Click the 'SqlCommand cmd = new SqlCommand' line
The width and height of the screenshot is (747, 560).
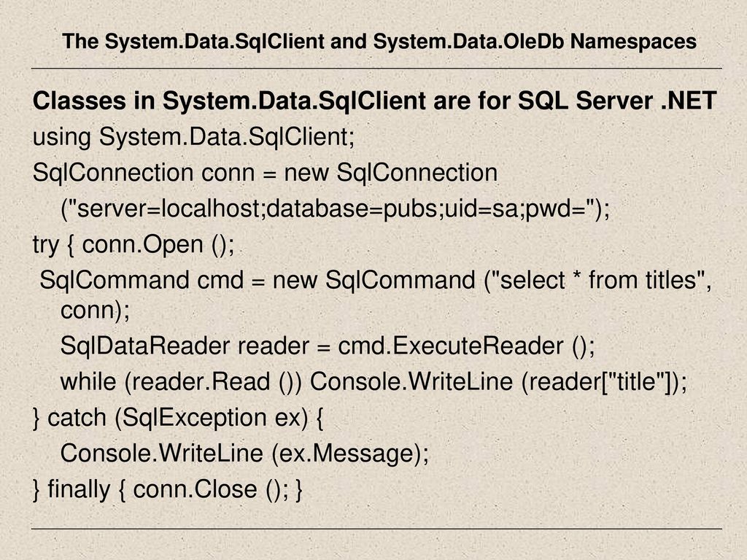click(x=376, y=280)
